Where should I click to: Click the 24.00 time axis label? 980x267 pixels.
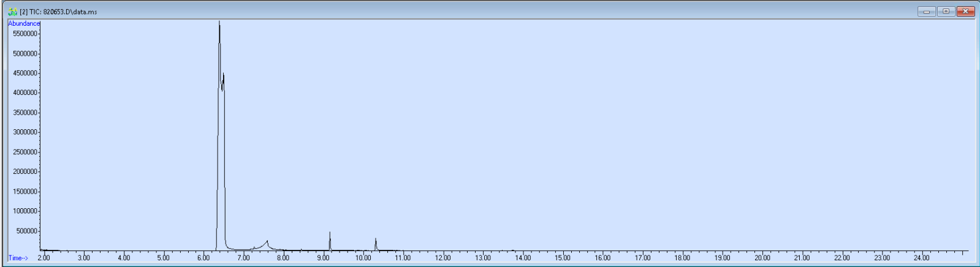pyautogui.click(x=922, y=258)
